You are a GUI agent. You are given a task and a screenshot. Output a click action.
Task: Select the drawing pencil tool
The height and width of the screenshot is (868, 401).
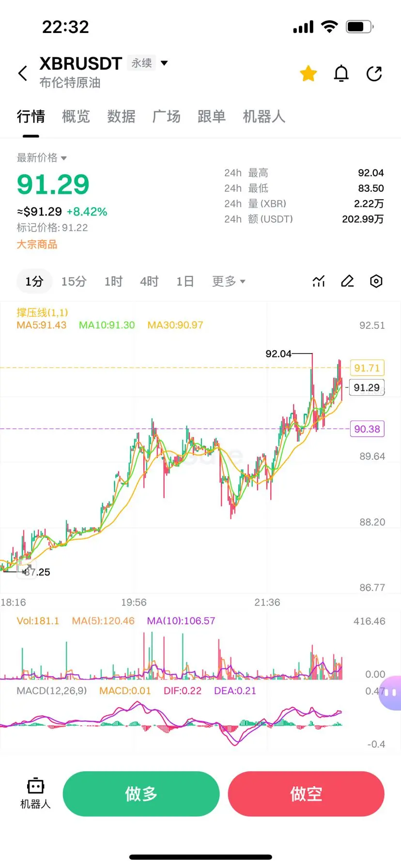pos(347,281)
